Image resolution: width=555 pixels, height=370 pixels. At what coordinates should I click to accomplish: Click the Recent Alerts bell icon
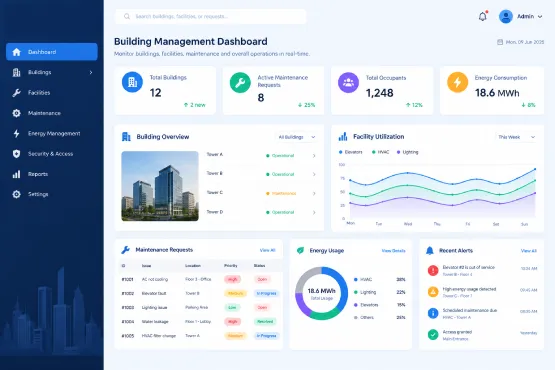[x=430, y=251]
